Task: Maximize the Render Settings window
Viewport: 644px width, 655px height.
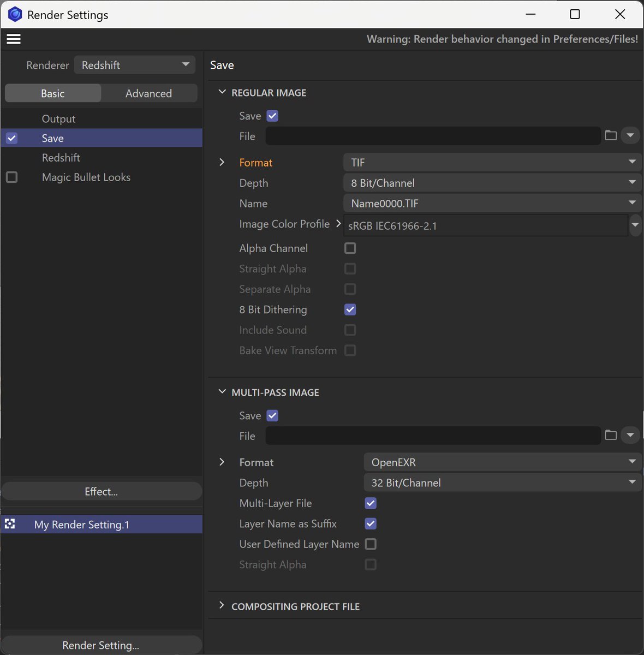Action: 575,14
